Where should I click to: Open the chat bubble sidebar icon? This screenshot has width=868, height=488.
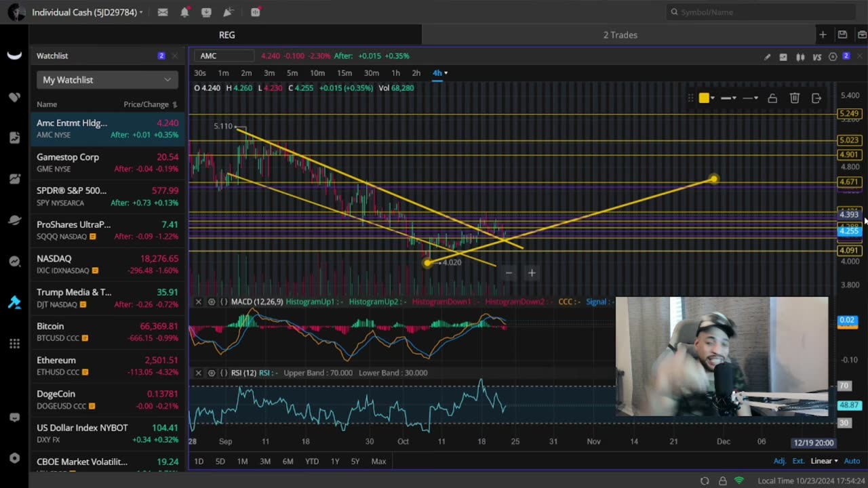14,418
